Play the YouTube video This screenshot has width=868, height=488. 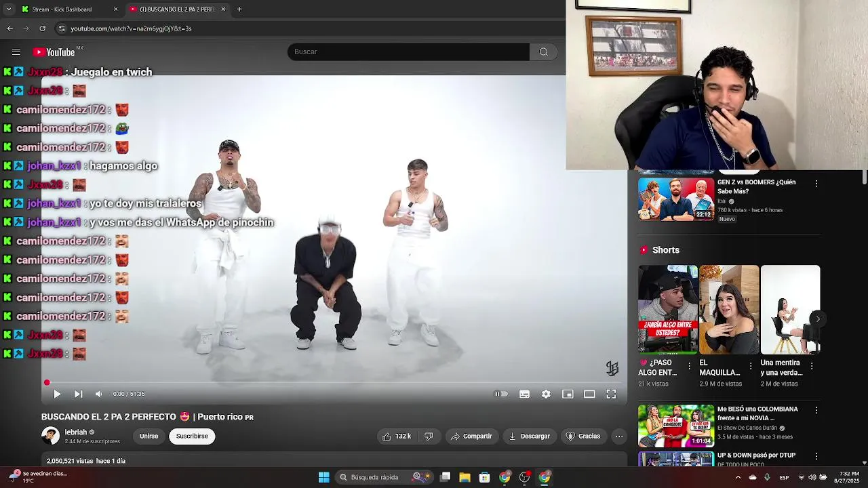click(57, 394)
